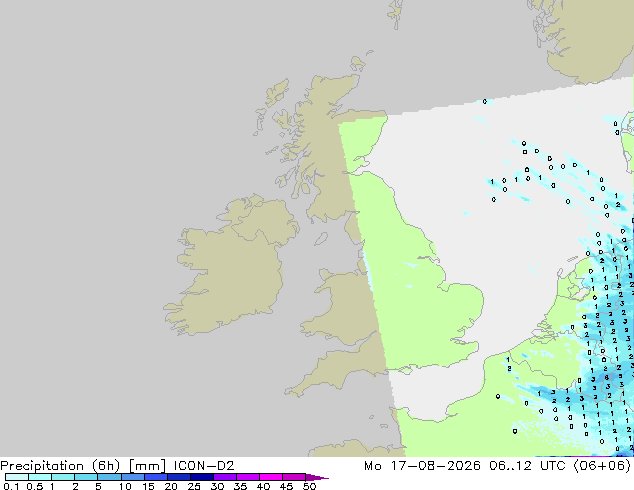Screen dimensions: 634x490
Task: Click the 40–45 mm magenta legend swatch
Action: point(271,477)
